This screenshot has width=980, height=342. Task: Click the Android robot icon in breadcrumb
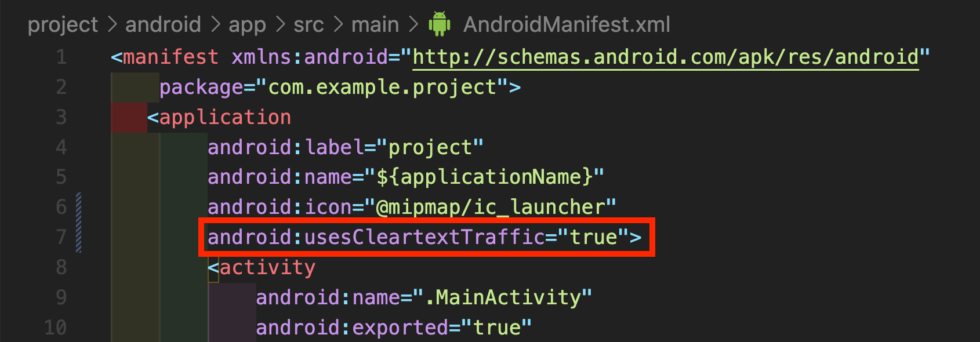439,24
